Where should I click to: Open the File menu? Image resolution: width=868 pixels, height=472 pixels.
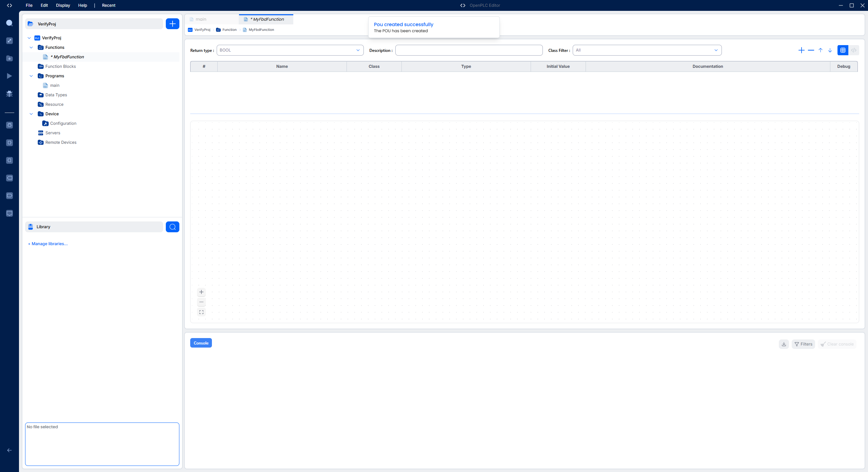pyautogui.click(x=29, y=5)
